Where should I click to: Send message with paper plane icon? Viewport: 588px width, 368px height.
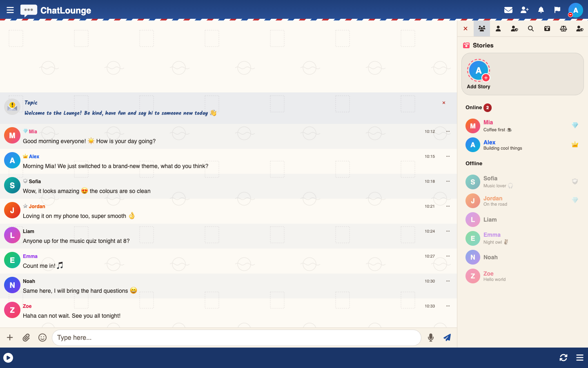pos(447,337)
